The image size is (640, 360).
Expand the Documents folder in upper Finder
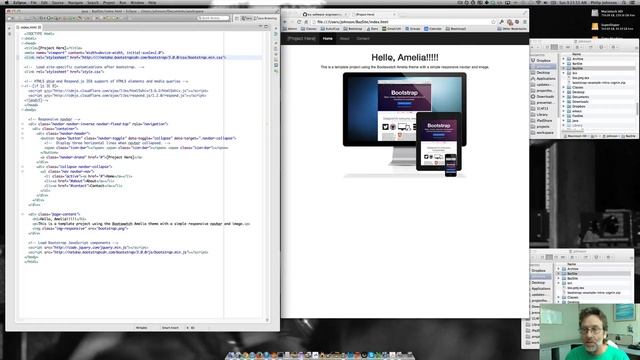(564, 97)
